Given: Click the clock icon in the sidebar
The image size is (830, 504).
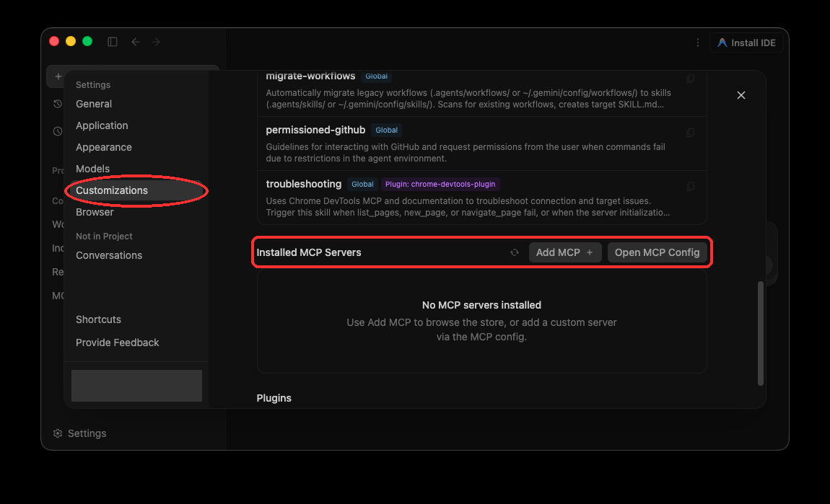Looking at the screenshot, I should (58, 131).
